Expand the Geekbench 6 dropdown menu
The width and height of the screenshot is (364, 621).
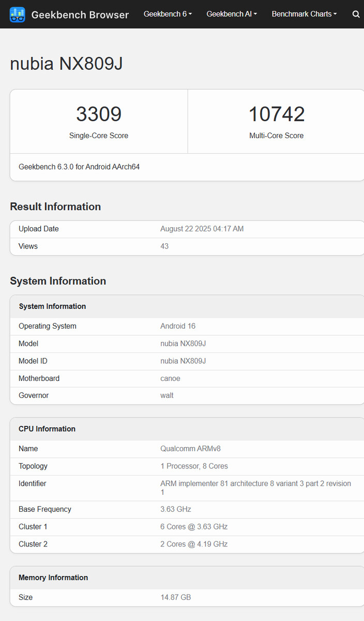168,14
